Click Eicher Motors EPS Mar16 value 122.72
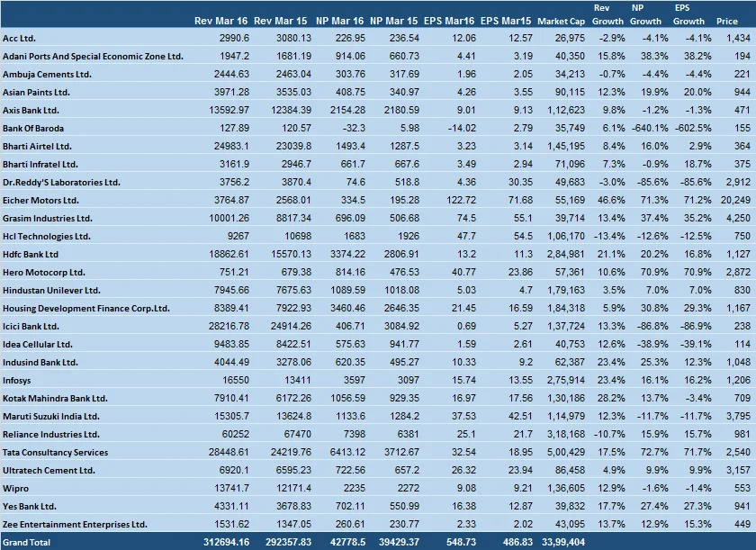Image resolution: width=756 pixels, height=550 pixels. [x=462, y=200]
